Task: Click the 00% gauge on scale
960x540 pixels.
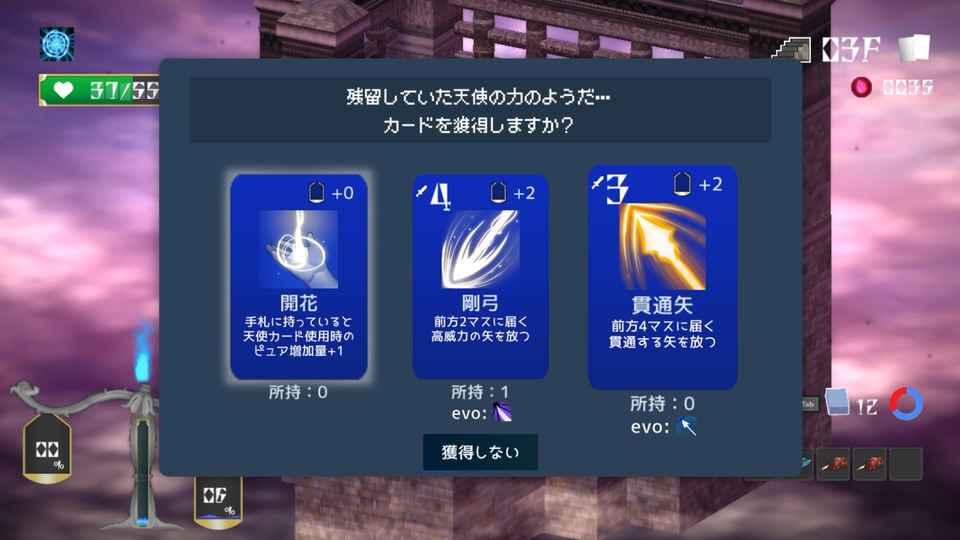Action: [47, 448]
